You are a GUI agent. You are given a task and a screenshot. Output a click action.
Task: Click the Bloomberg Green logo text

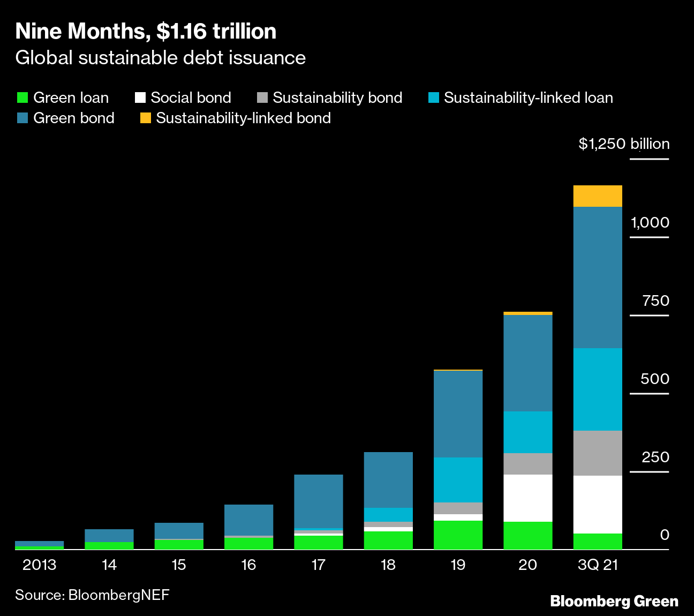614,601
